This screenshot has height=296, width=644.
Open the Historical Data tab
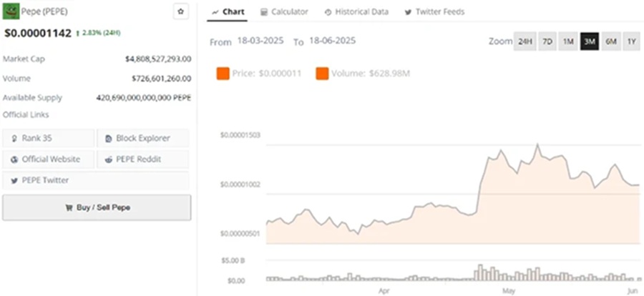pos(356,12)
